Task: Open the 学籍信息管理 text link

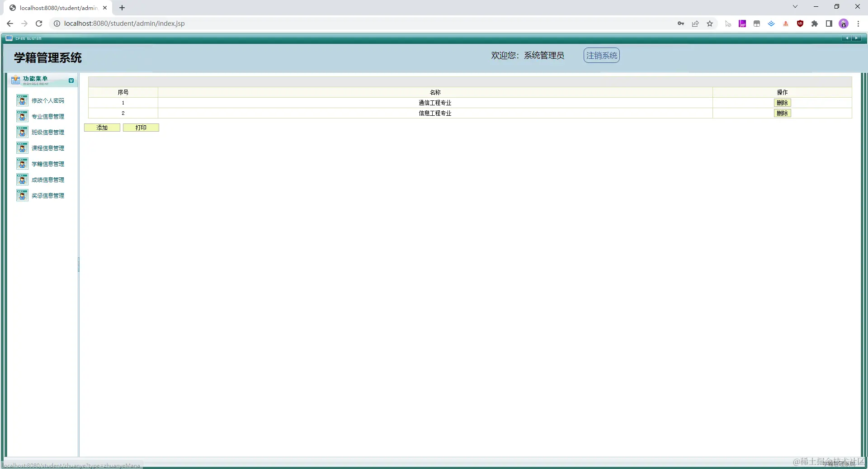Action: 48,164
